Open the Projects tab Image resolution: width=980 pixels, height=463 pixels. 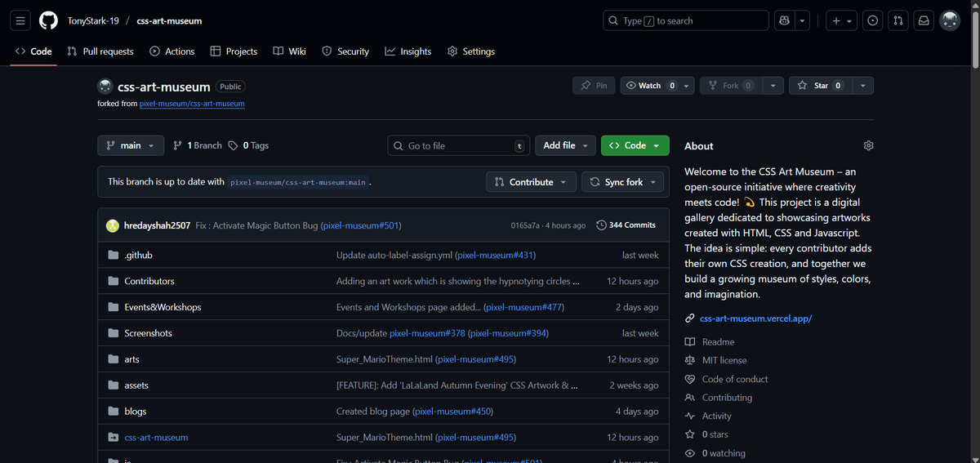pos(234,51)
